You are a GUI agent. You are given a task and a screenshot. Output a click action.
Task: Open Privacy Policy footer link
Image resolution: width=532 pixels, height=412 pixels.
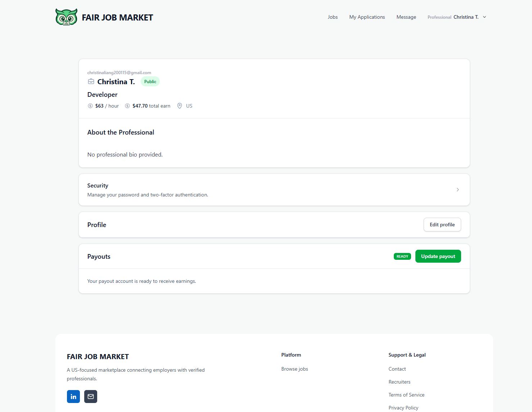(x=403, y=408)
